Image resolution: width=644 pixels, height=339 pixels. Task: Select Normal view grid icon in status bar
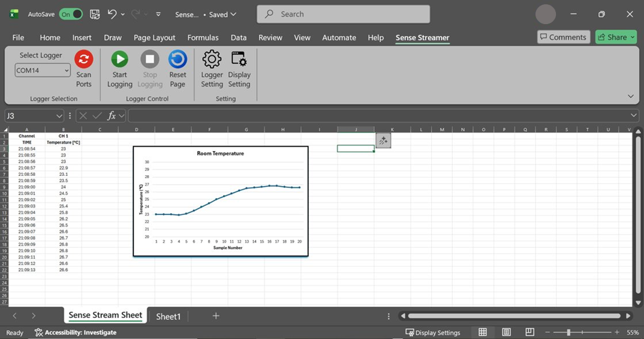tap(482, 332)
